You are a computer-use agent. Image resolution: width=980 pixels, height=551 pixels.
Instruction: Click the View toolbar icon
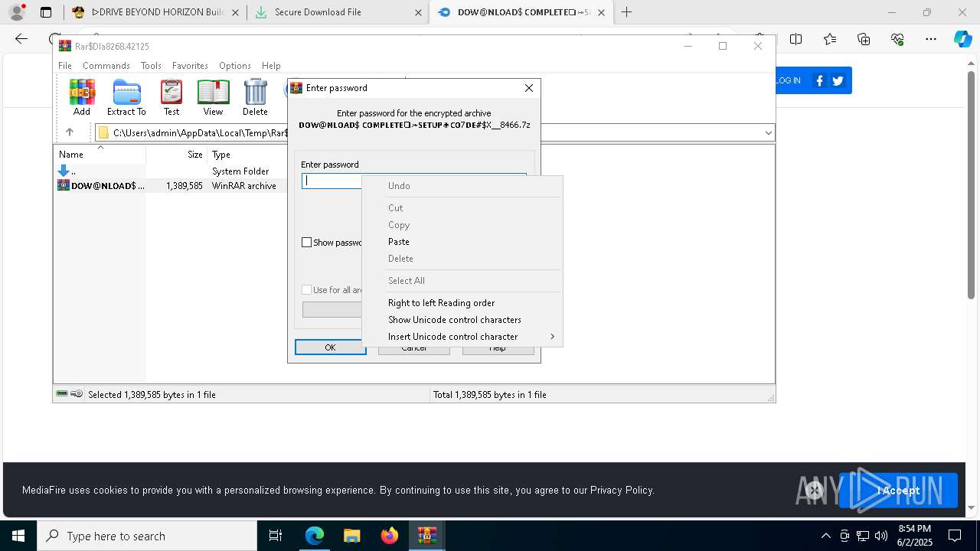pyautogui.click(x=213, y=98)
